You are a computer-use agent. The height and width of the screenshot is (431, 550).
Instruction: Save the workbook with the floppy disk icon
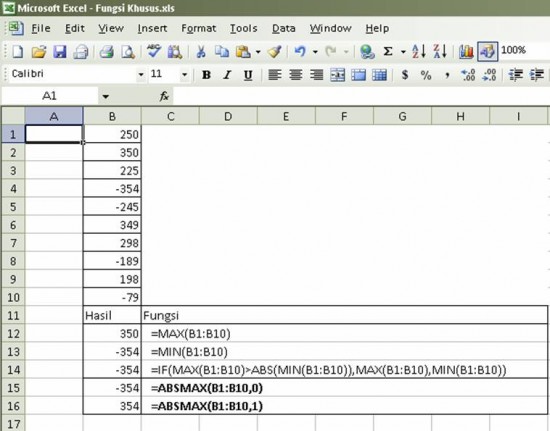pyautogui.click(x=60, y=52)
